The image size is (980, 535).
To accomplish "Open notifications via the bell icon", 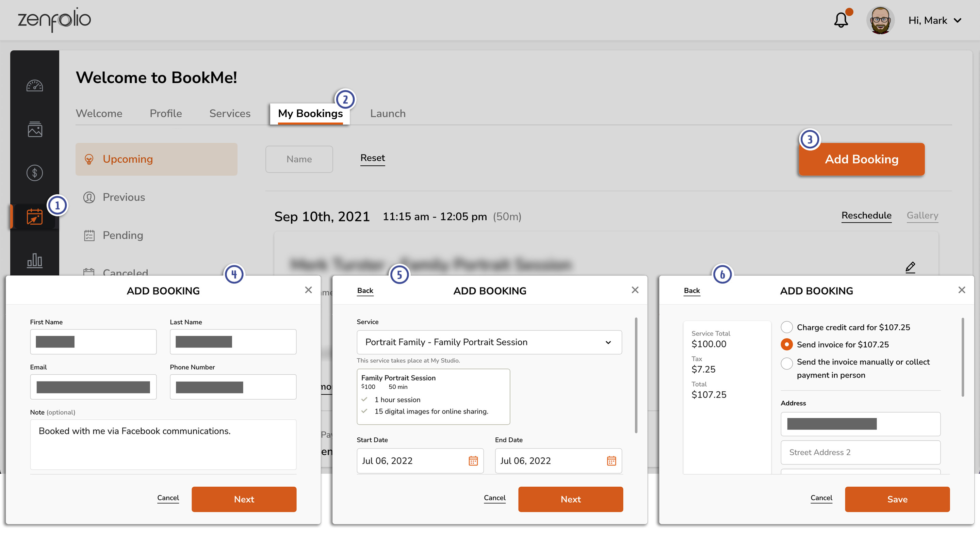I will coord(841,20).
